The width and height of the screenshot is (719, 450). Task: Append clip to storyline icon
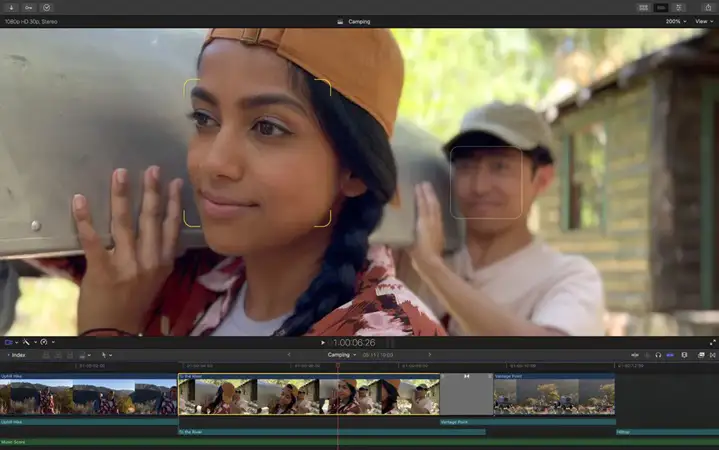point(70,355)
